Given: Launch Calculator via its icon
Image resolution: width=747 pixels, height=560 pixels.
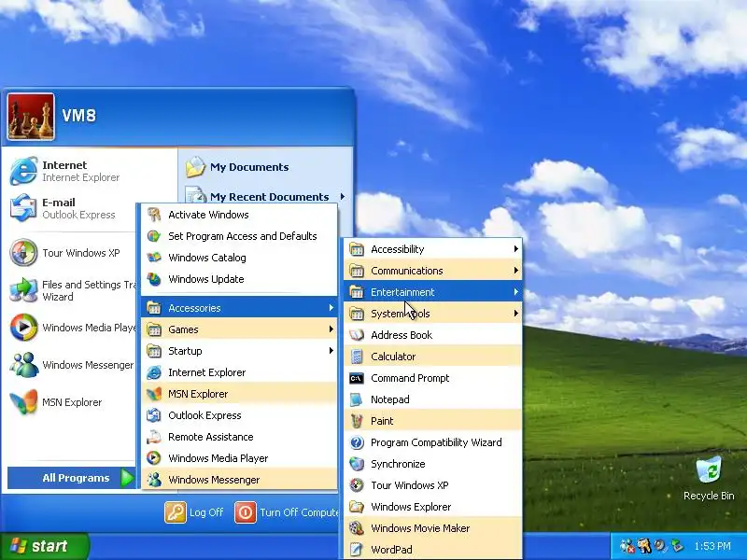Looking at the screenshot, I should click(357, 357).
